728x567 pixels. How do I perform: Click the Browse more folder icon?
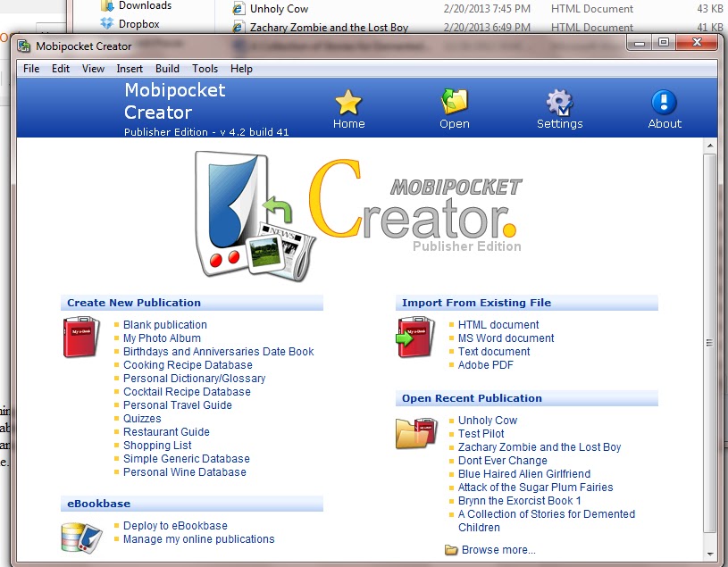[451, 550]
